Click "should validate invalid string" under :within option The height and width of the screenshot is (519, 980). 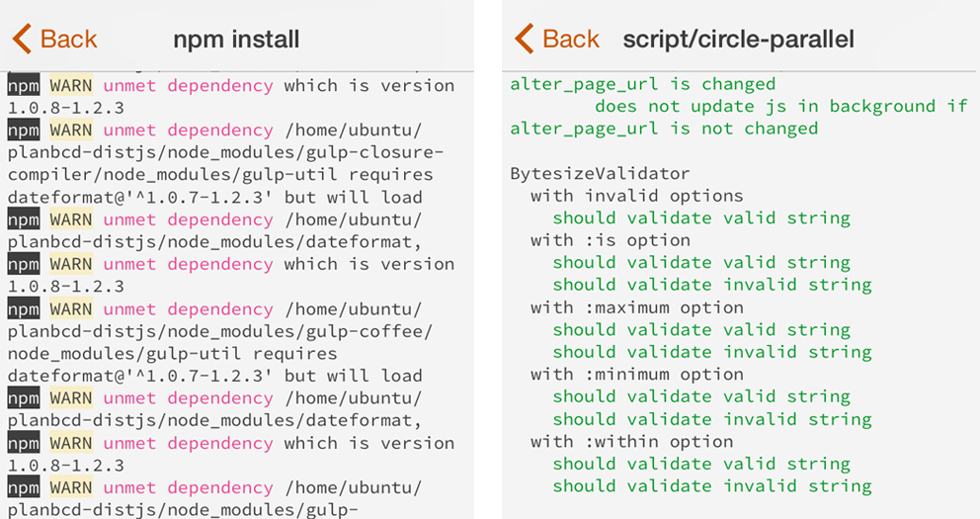pos(711,486)
